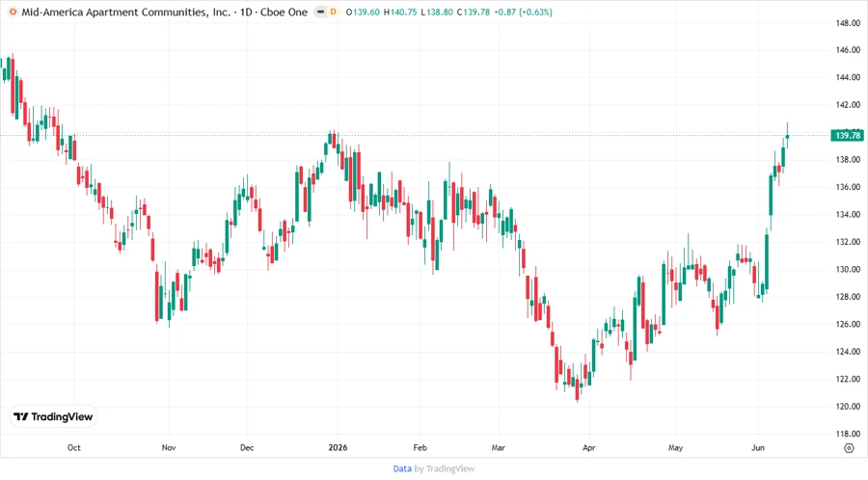Click the 134.00 price axis label
The width and height of the screenshot is (868, 480).
coord(848,215)
